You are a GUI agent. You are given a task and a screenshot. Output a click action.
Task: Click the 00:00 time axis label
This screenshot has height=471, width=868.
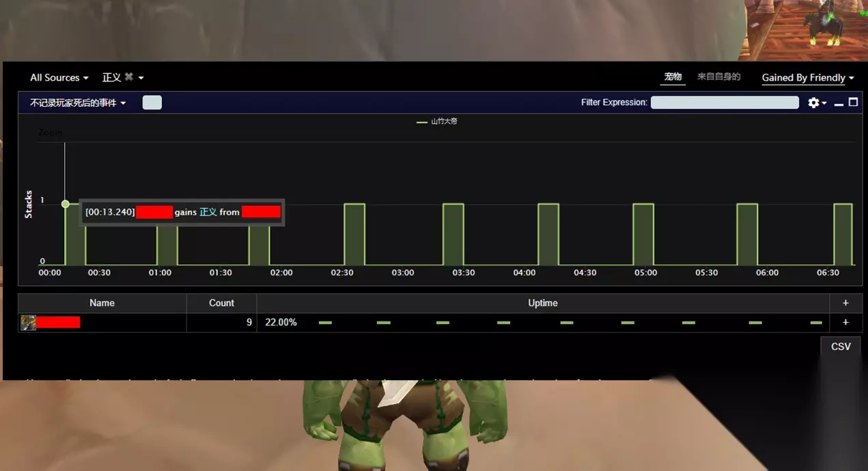(50, 272)
